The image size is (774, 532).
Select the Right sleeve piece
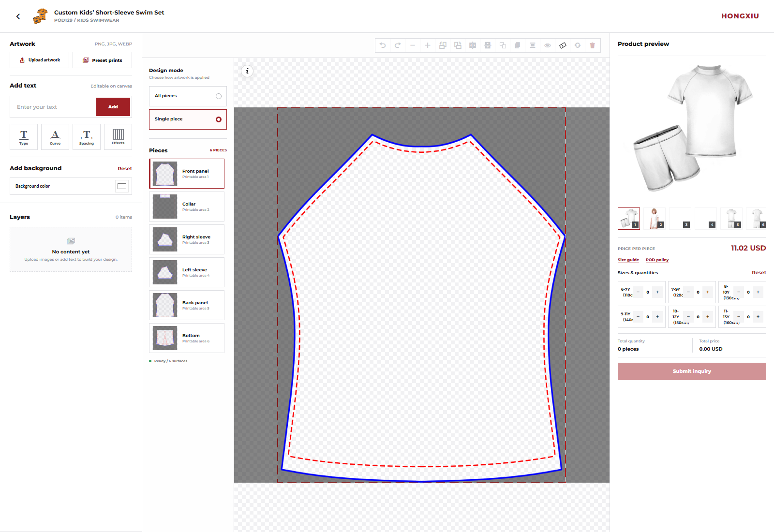(x=187, y=239)
